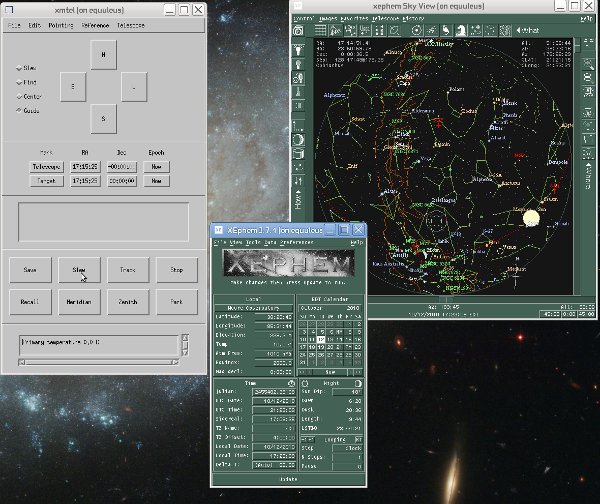Click the N direction button in xmtel

pos(103,55)
